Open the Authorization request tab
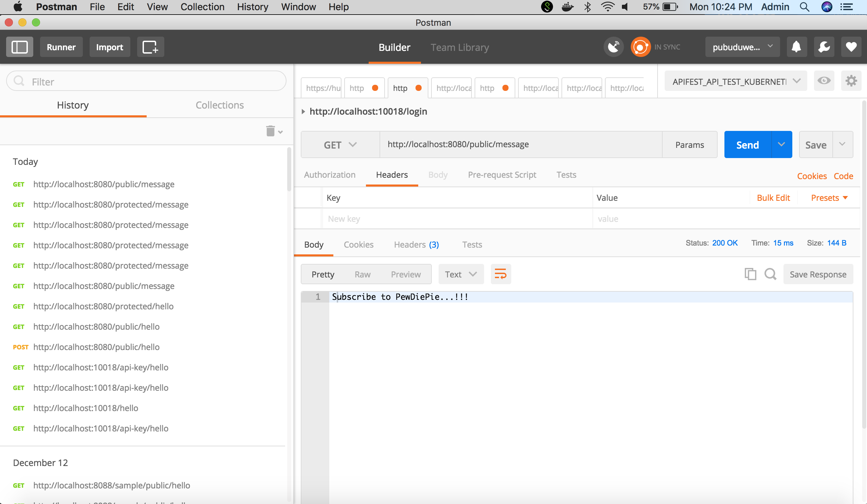This screenshot has height=504, width=867. [329, 175]
